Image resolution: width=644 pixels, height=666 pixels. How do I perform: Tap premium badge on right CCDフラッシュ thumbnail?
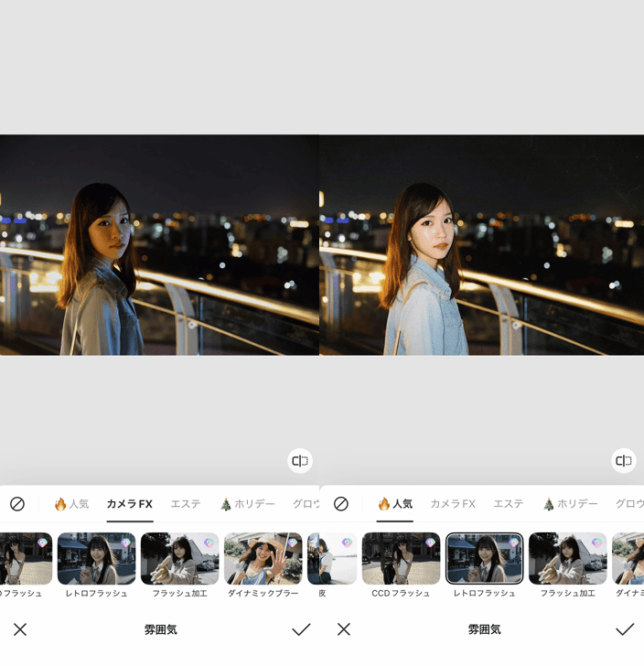(430, 542)
